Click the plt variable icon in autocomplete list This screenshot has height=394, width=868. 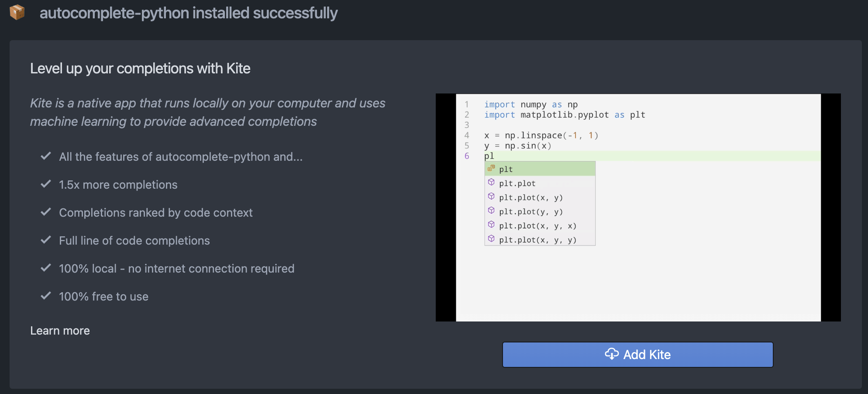pyautogui.click(x=491, y=168)
